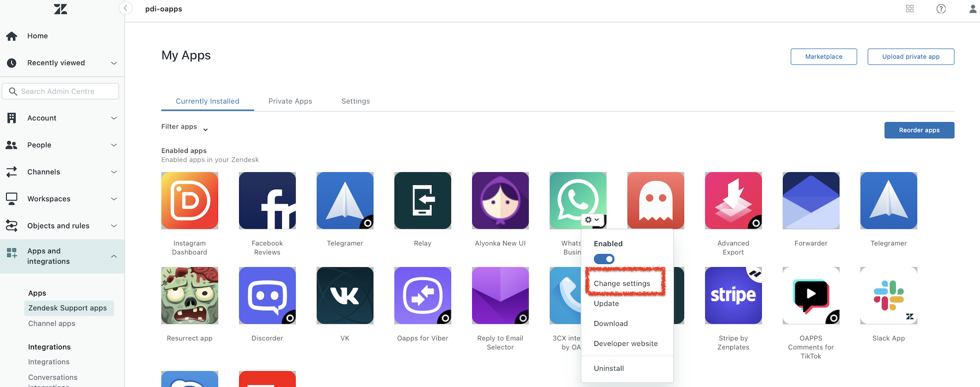
Task: Open the Telegramer app next to Facebook Reviews
Action: click(345, 200)
